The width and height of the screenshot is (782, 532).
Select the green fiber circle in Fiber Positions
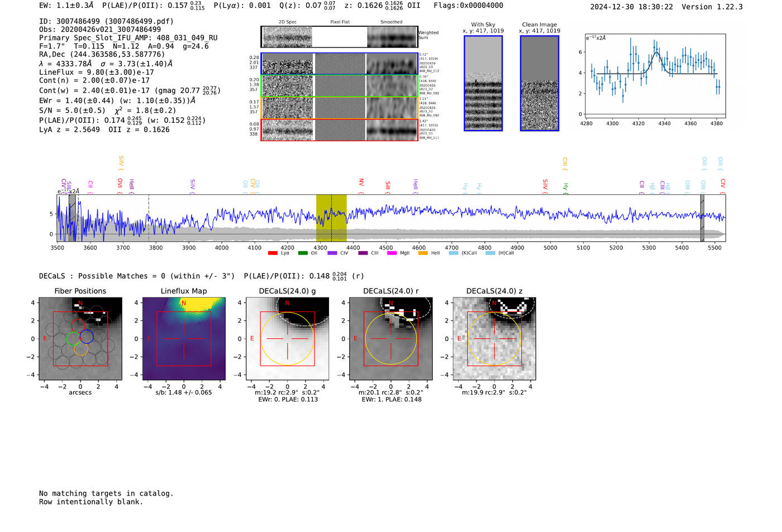pos(73,338)
